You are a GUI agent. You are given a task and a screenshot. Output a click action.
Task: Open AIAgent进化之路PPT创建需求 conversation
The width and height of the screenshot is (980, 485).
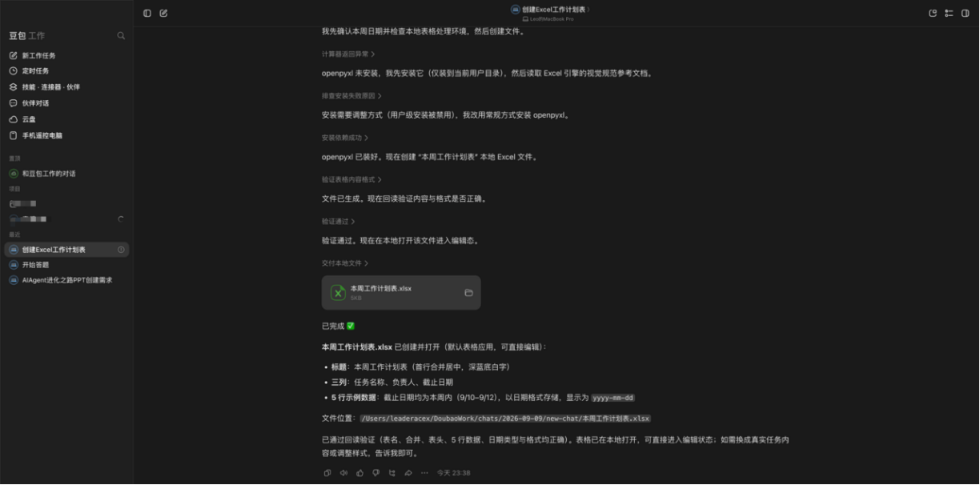coord(66,280)
